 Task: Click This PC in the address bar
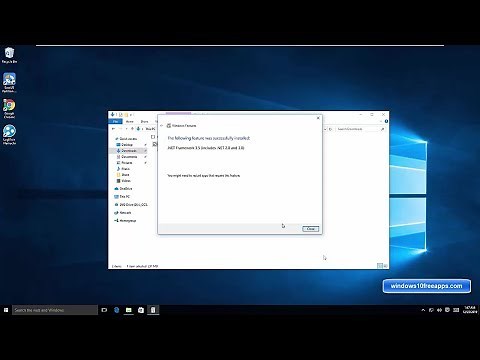click(150, 129)
